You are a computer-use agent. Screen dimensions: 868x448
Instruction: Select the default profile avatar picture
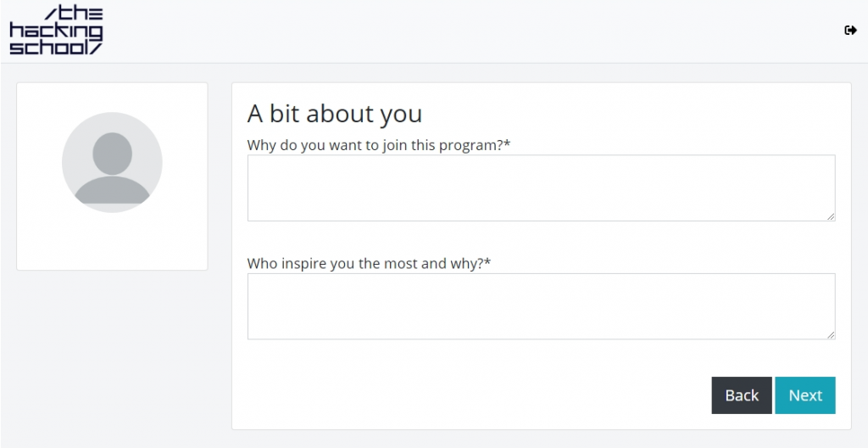click(x=112, y=162)
